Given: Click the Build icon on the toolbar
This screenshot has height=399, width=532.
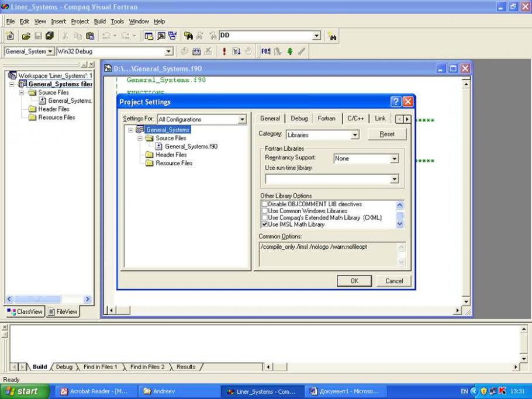Looking at the screenshot, I should (x=197, y=51).
